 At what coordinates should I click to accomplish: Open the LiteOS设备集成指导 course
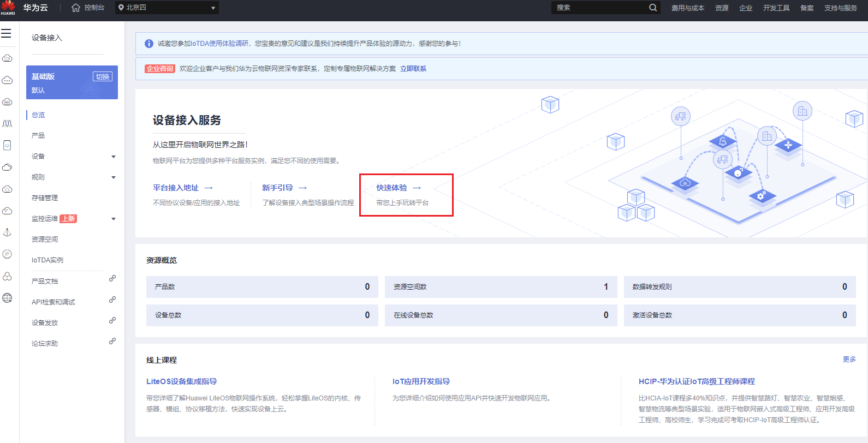coord(181,381)
